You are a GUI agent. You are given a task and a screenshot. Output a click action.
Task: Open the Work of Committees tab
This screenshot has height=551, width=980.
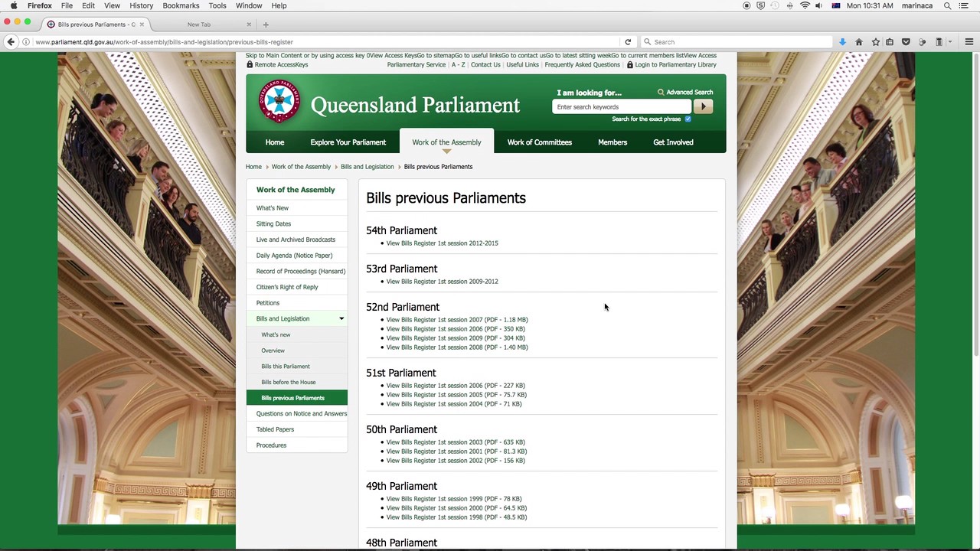(x=539, y=142)
